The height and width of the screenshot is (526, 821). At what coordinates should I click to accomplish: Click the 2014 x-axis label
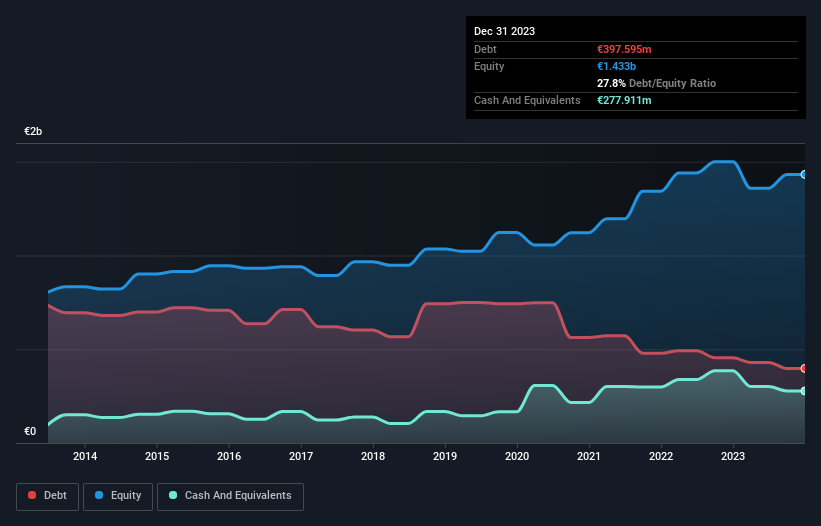coord(85,456)
